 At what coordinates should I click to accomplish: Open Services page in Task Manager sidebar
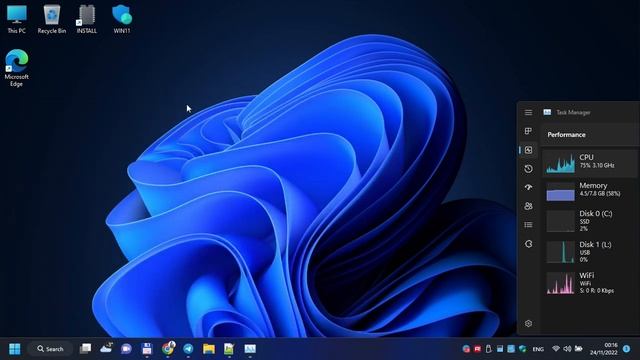[x=528, y=244]
